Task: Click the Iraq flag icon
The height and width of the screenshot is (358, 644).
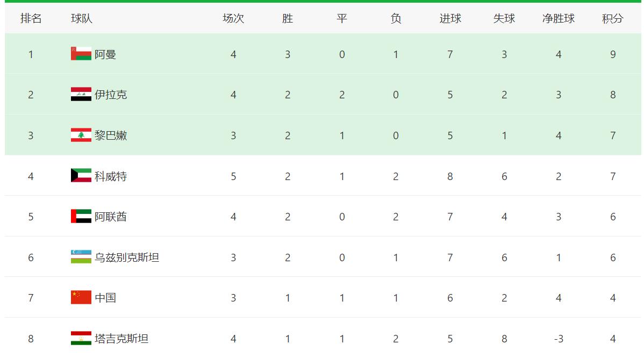Action: (81, 95)
